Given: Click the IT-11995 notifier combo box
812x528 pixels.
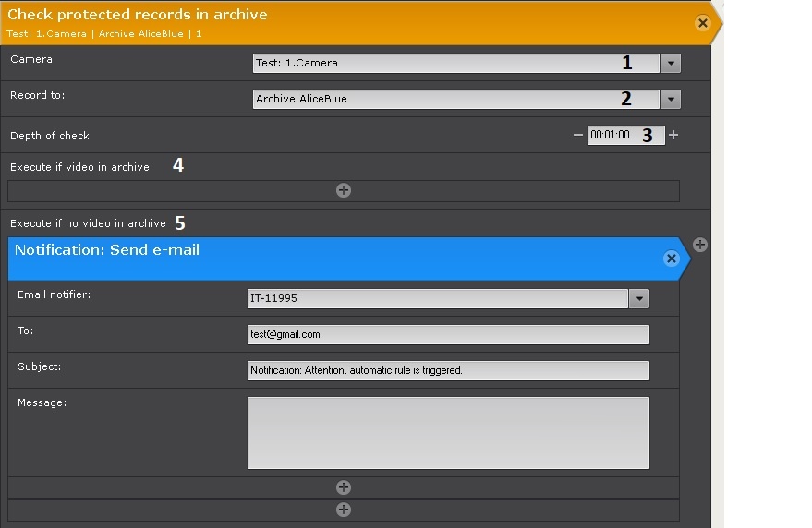Looking at the screenshot, I should pyautogui.click(x=437, y=298).
